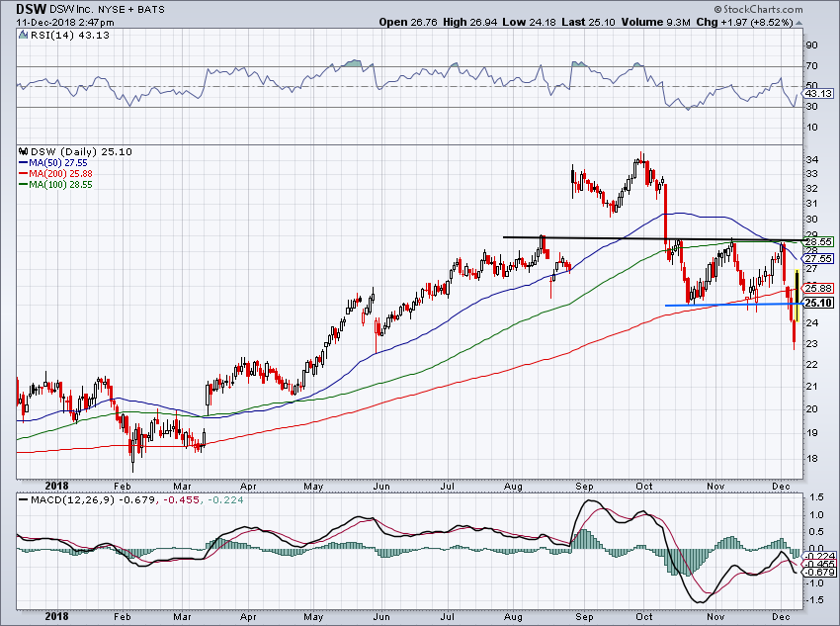Click the 'RSI(14) 43.13' panel label

tap(69, 36)
